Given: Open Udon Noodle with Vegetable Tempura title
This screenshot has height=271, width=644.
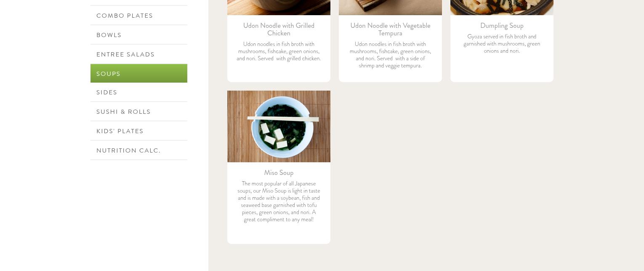Looking at the screenshot, I should point(390,30).
